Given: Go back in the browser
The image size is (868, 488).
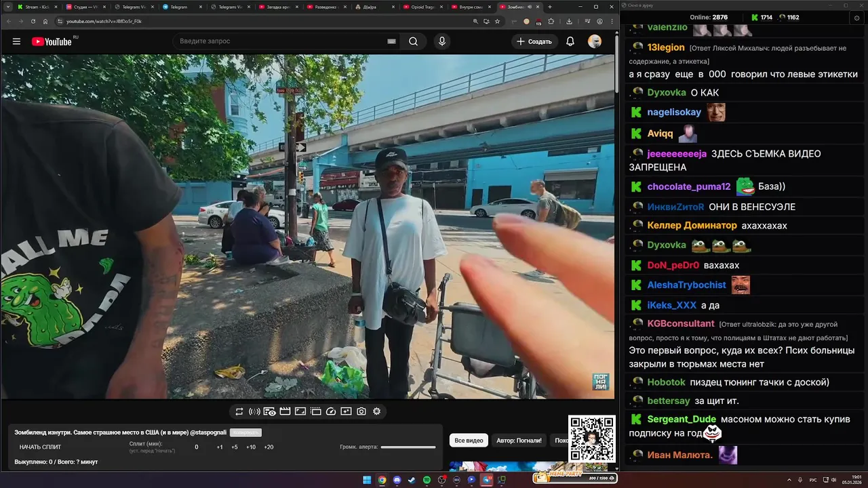Looking at the screenshot, I should point(7,21).
